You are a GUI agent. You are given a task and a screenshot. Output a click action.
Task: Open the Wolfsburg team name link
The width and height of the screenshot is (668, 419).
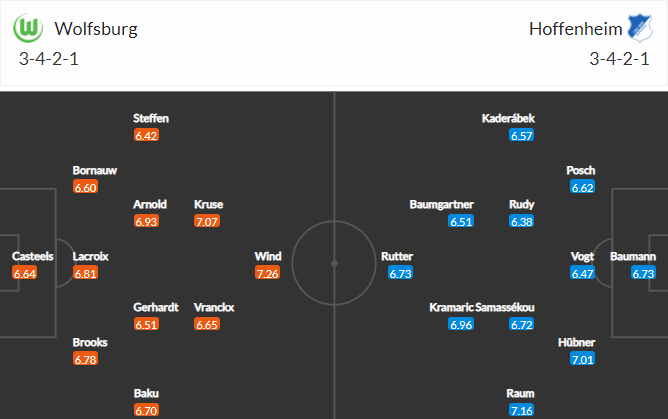pos(96,28)
